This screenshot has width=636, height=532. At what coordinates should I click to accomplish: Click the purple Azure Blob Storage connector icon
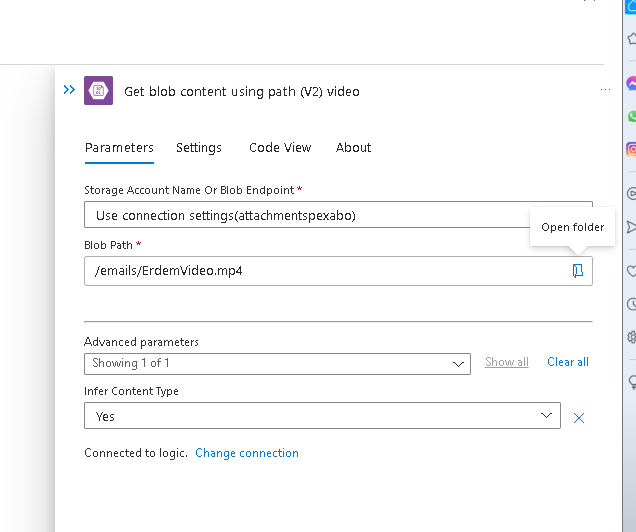pyautogui.click(x=99, y=90)
